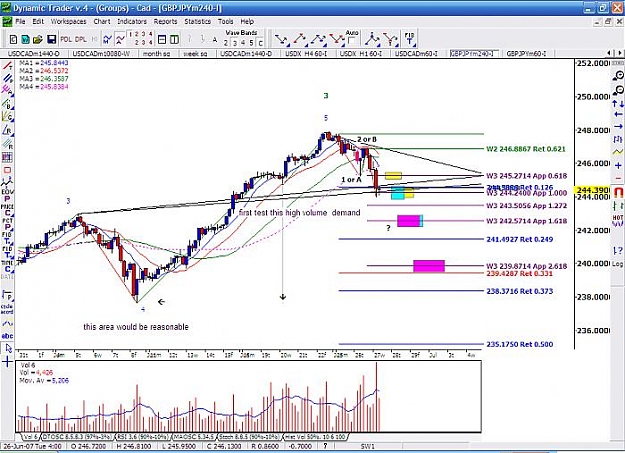Image resolution: width=625 pixels, height=453 pixels.
Task: Click the tab scroll right arrow
Action: (x=620, y=53)
